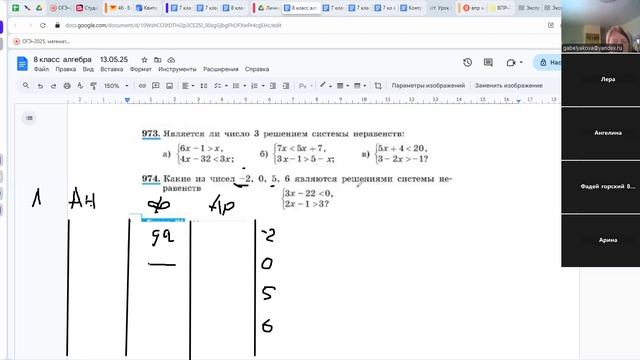Open version history clock icon
Image resolution: width=640 pixels, height=360 pixels.
pos(467,62)
